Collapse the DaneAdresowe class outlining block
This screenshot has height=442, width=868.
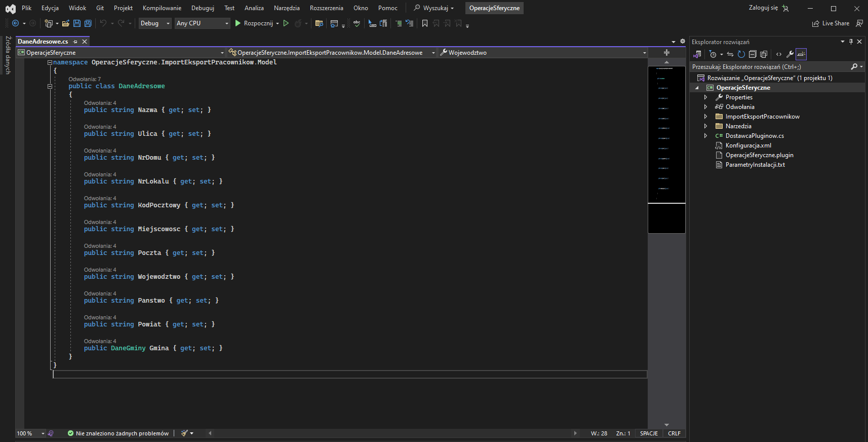click(50, 86)
